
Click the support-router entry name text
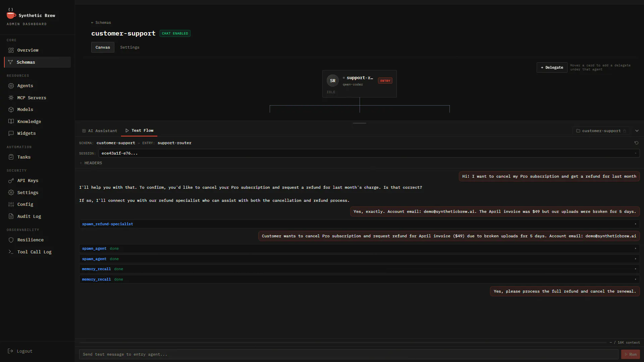coord(174,143)
